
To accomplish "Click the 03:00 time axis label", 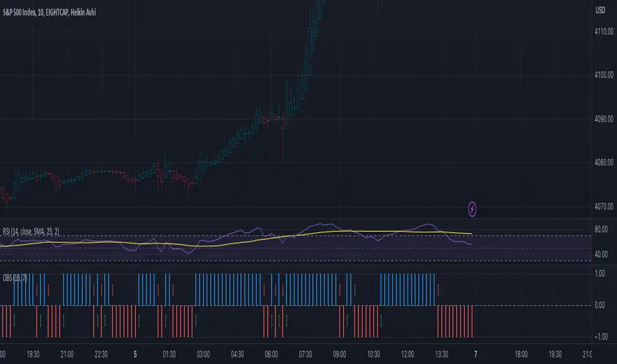I will click(203, 355).
